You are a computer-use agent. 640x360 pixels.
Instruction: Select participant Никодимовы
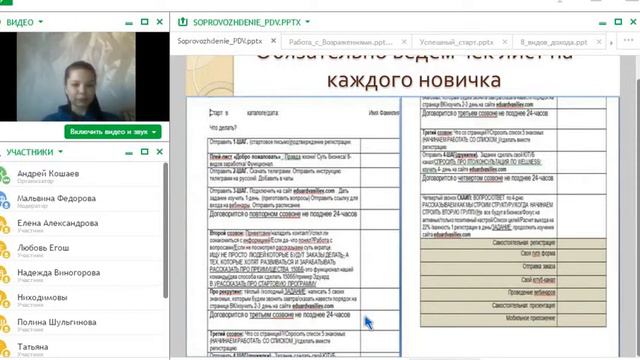(81, 299)
